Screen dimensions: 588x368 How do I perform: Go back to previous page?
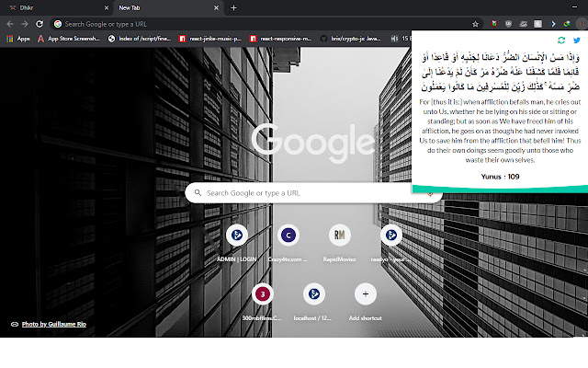click(x=10, y=24)
